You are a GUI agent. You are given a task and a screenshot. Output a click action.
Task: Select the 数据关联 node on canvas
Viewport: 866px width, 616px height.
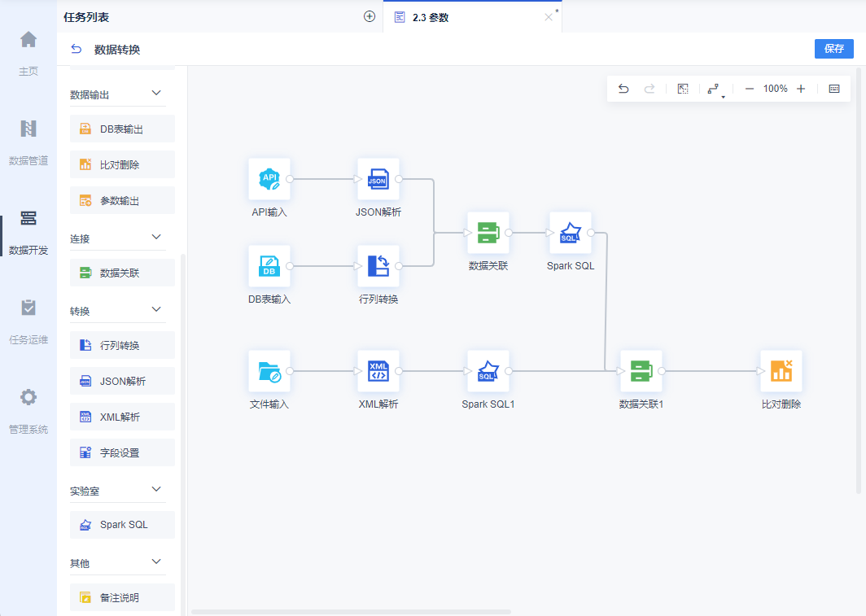coord(488,233)
